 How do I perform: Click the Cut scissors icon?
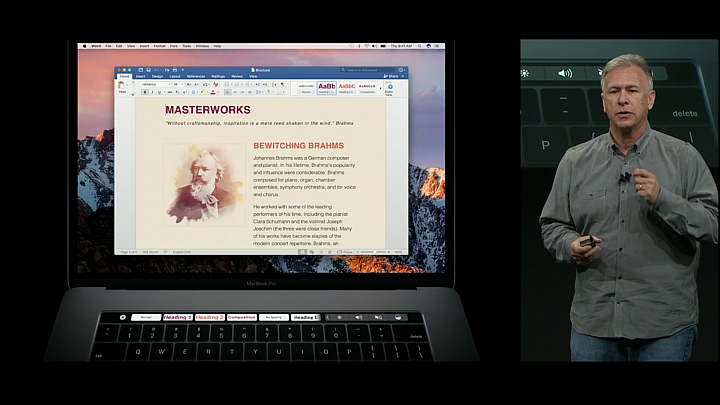133,82
